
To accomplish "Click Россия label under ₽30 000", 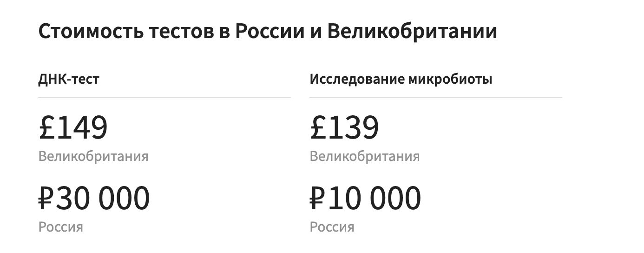I will coord(61,227).
